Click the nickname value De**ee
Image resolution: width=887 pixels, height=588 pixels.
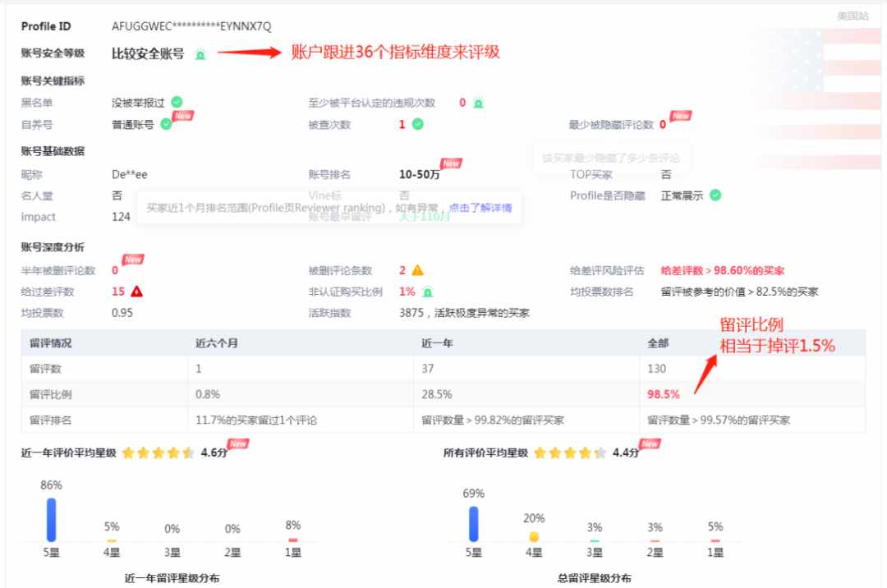tap(130, 175)
